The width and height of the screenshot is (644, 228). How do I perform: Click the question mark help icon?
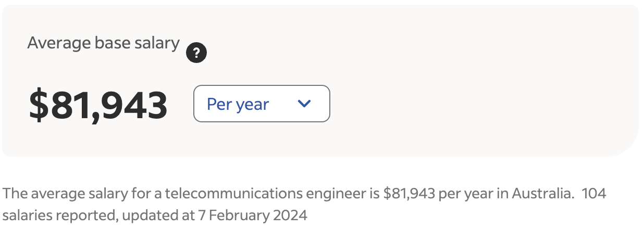196,53
